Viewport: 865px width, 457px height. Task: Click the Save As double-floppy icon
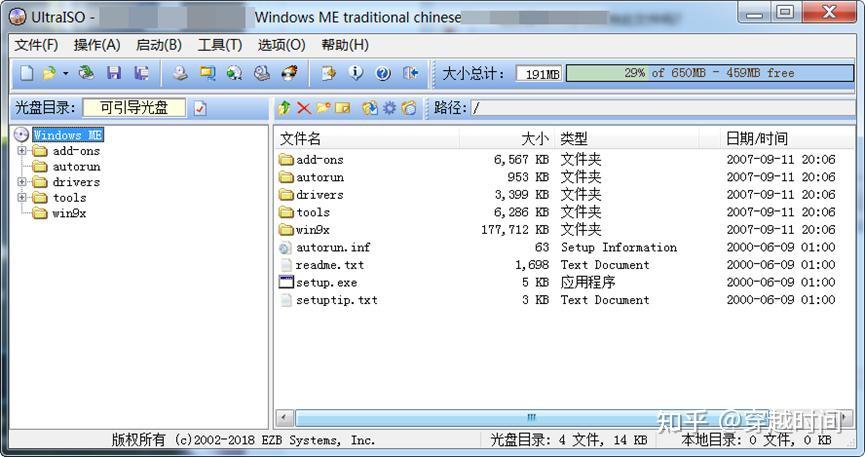(x=142, y=73)
